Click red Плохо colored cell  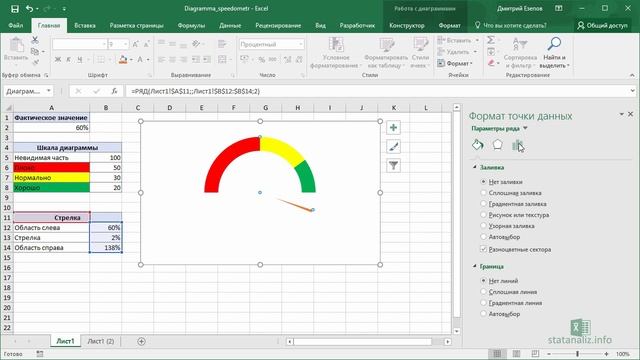[51, 167]
